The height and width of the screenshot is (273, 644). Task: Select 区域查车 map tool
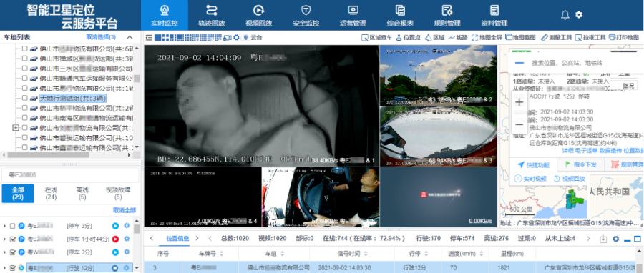click(x=376, y=37)
